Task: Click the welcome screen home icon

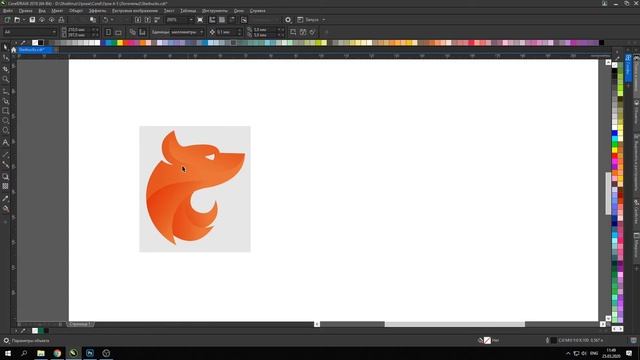Action: (13, 50)
